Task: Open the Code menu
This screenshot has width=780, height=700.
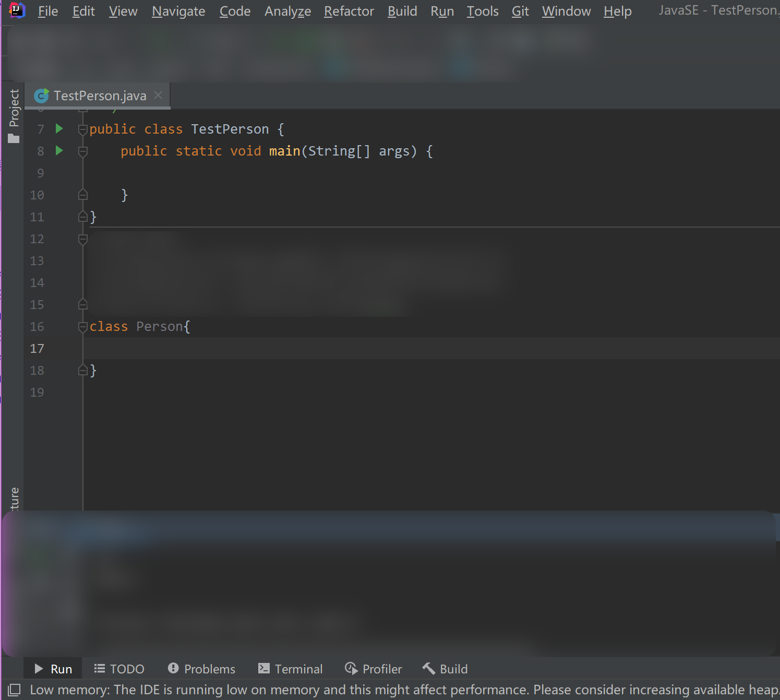Action: point(235,11)
